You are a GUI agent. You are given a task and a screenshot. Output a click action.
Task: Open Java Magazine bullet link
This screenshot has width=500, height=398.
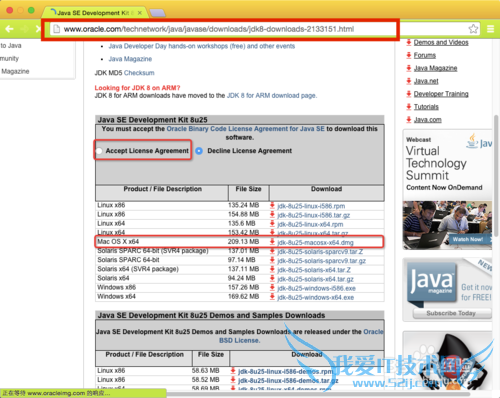coord(130,59)
